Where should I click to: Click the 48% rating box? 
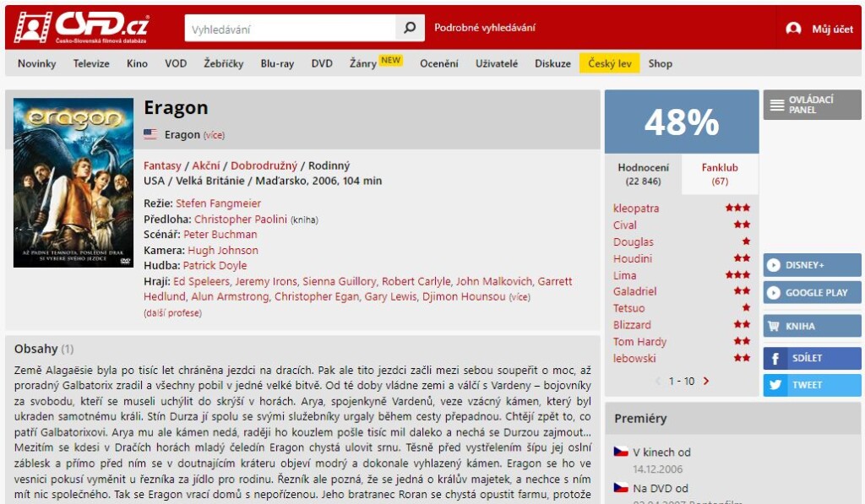[x=682, y=122]
